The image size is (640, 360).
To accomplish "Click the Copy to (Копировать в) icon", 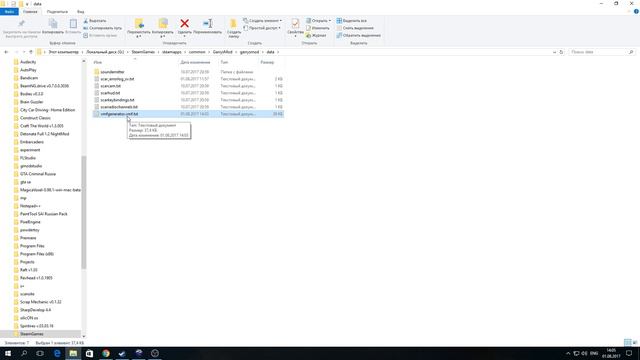I will 162,24.
